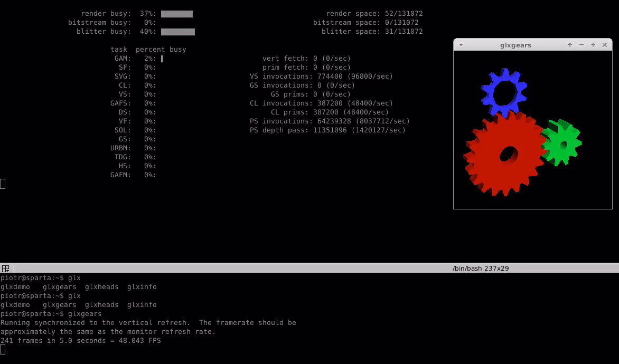Minimize the glxgears window
This screenshot has width=619, height=364.
[582, 45]
